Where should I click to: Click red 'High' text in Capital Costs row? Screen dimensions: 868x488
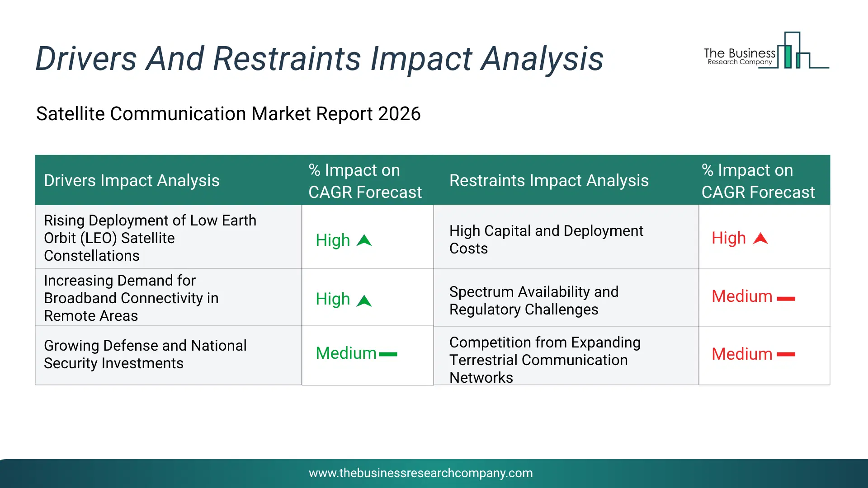[729, 238]
